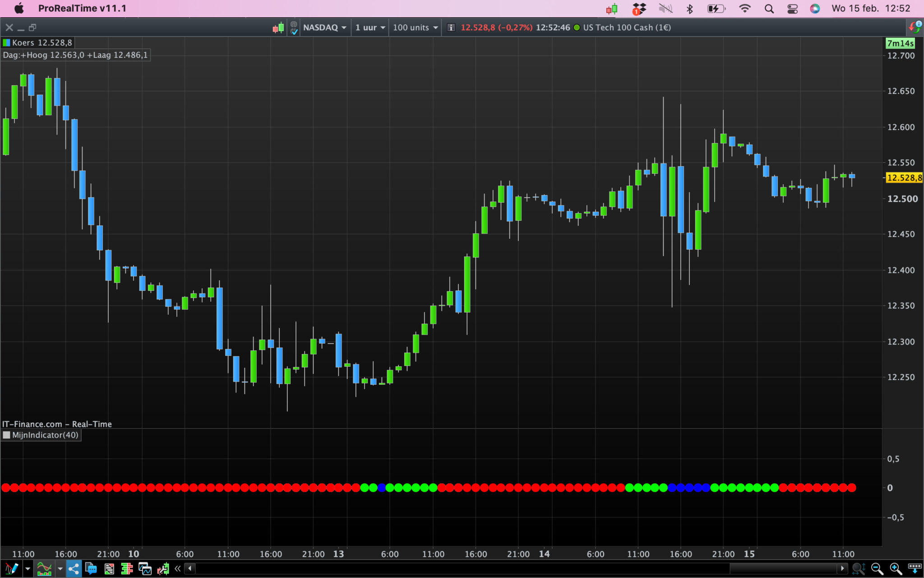924x578 pixels.
Task: Open the NASDAQ list dropdown
Action: (x=324, y=28)
